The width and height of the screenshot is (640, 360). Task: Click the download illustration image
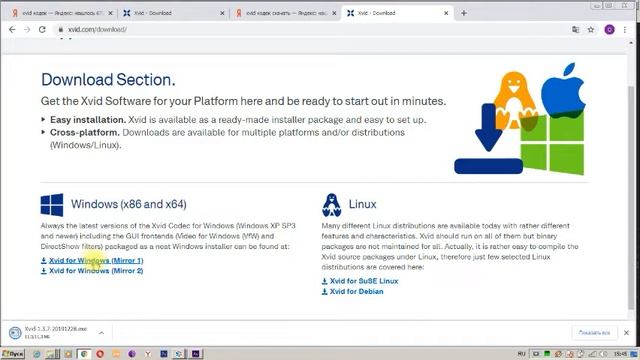[x=521, y=119]
